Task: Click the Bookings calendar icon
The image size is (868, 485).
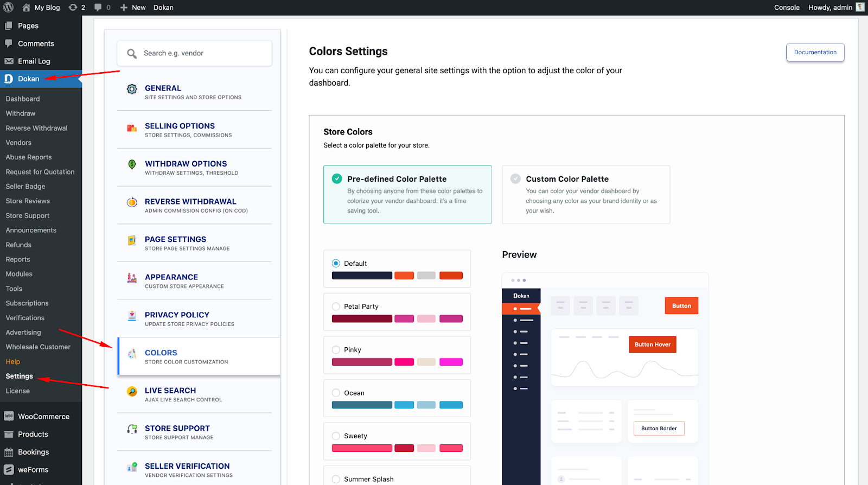Action: pyautogui.click(x=9, y=452)
